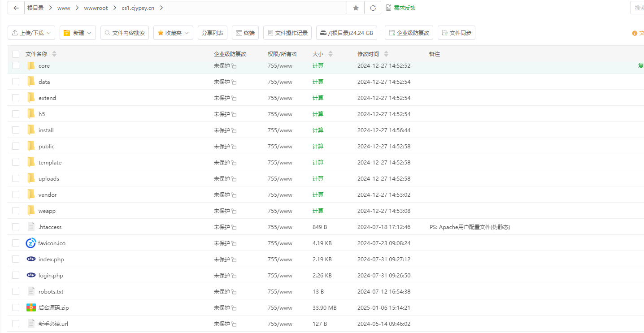Image resolution: width=644 pixels, height=333 pixels.
Task: Open 文件操作记录 log
Action: (287, 33)
